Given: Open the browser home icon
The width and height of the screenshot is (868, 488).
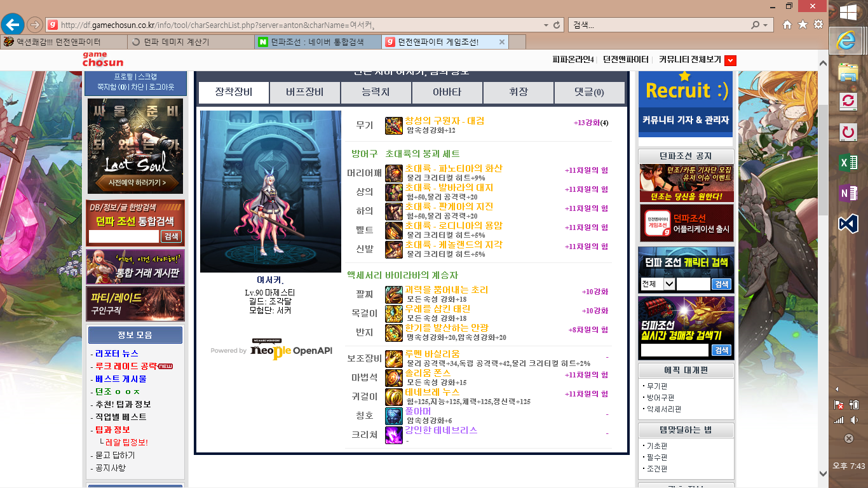Looking at the screenshot, I should (787, 25).
